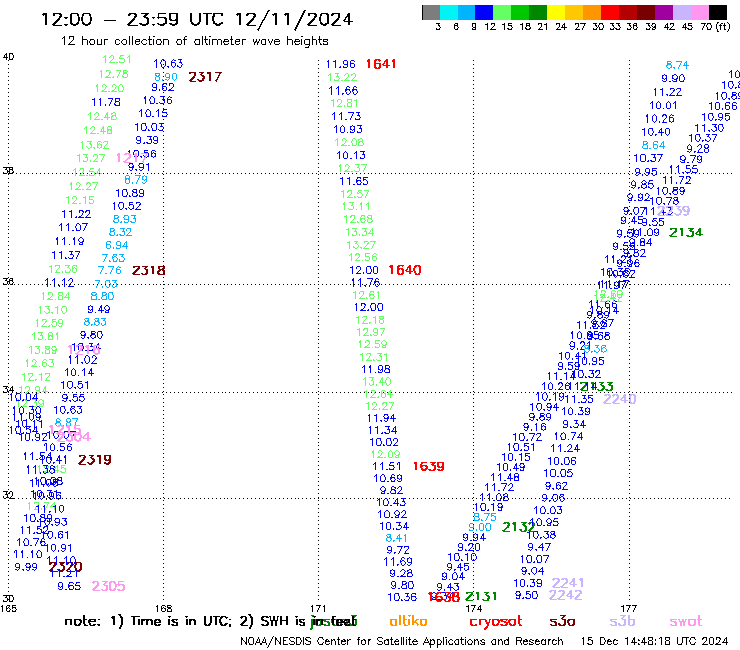Screen dimensions: 740x650
Task: Click the wave height value 8.74
Action: (677, 65)
